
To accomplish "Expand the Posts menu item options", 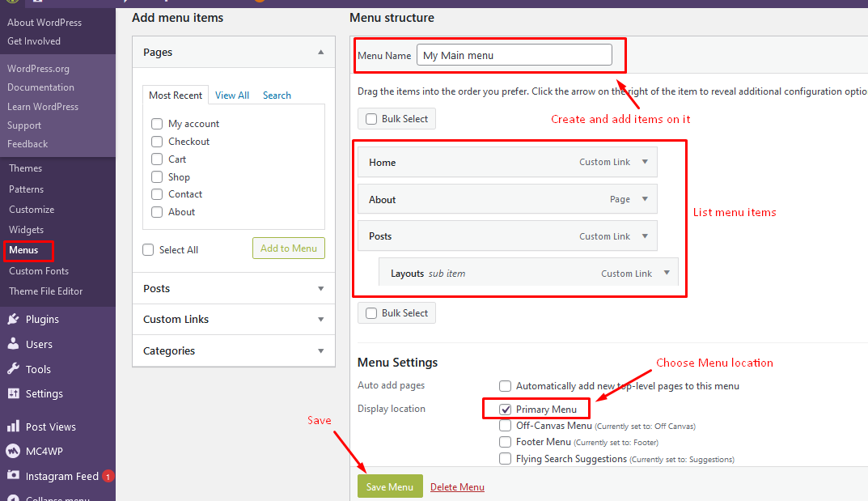I will click(x=645, y=236).
